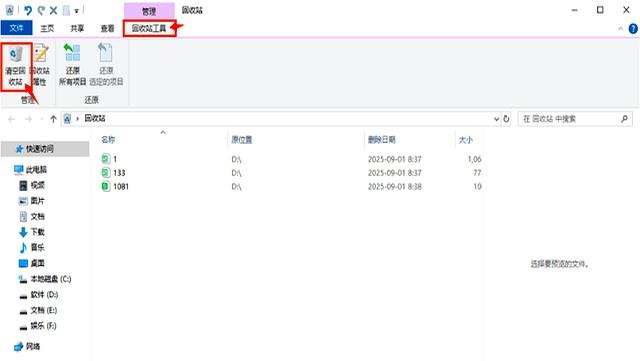Click the deletion date 2025-09-01 8:38
Viewport: 640px width, 361px height.
point(395,187)
